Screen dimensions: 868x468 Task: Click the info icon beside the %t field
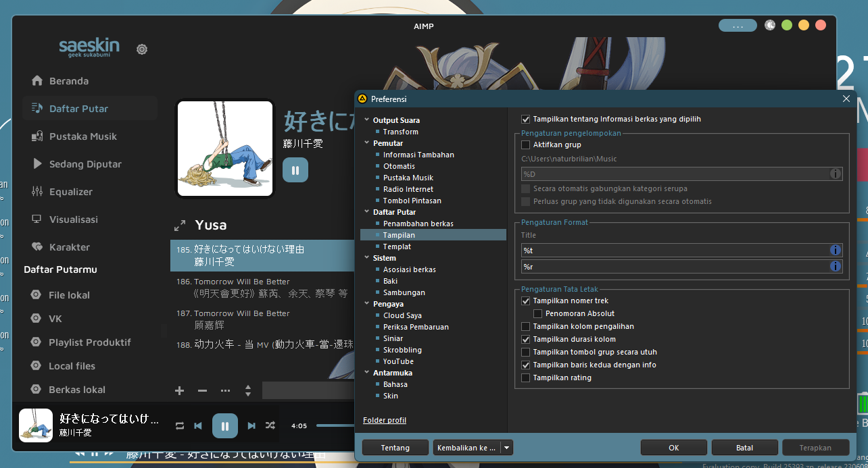(836, 250)
